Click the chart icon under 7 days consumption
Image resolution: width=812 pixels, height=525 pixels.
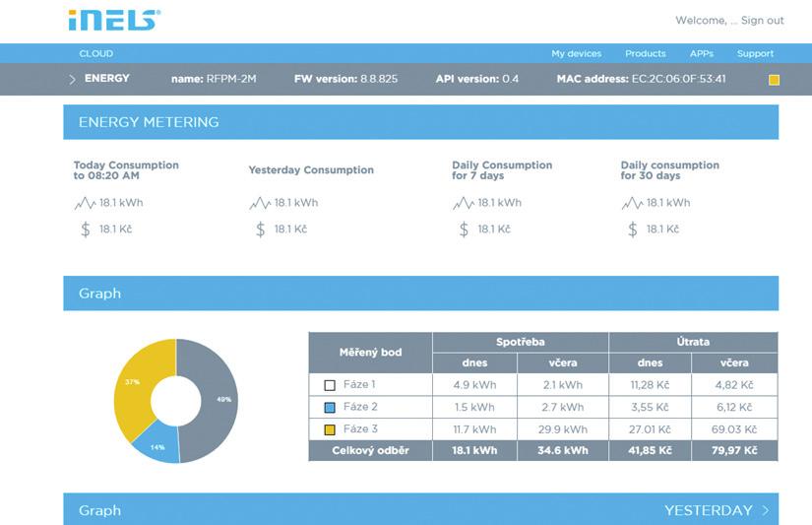[x=464, y=203]
